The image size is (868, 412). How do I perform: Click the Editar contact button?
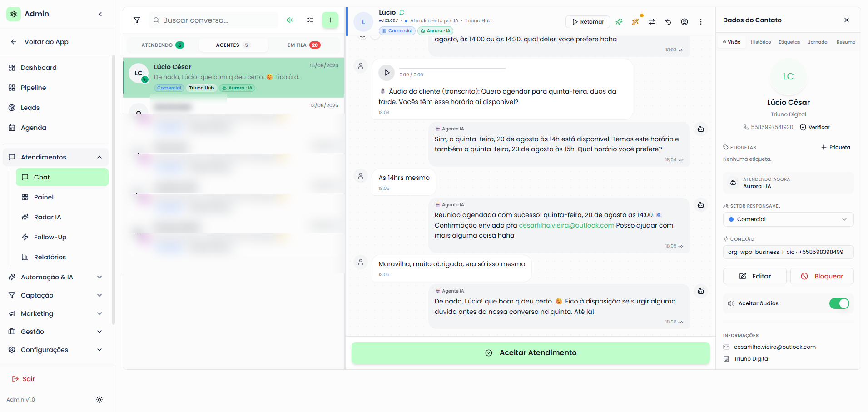(x=754, y=276)
